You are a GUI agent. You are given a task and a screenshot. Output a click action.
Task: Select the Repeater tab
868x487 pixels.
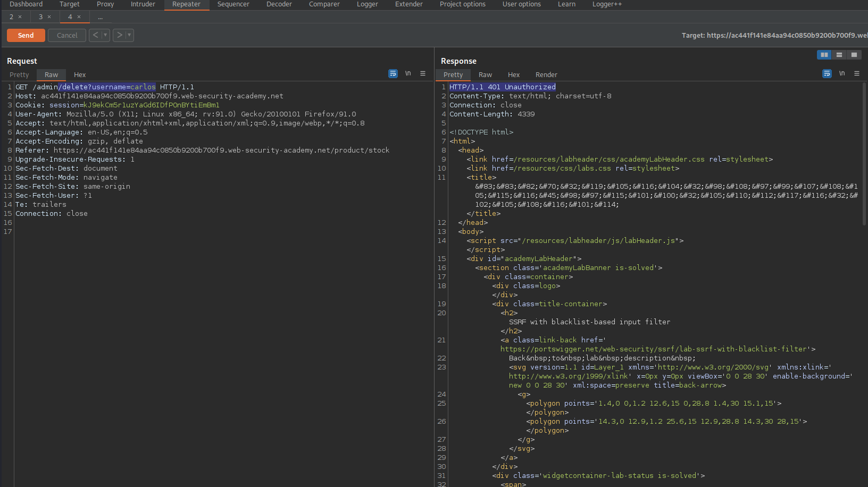186,4
